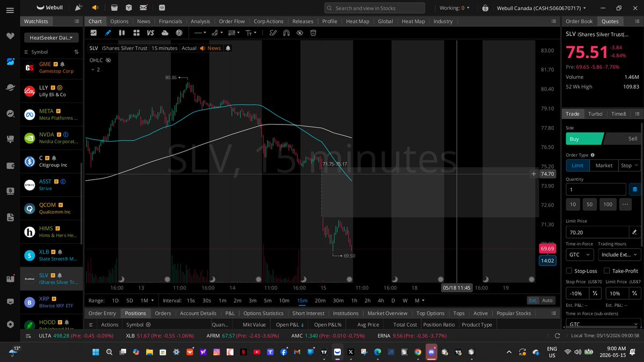Select the Buy side toggle
The height and width of the screenshot is (362, 644).
click(584, 138)
